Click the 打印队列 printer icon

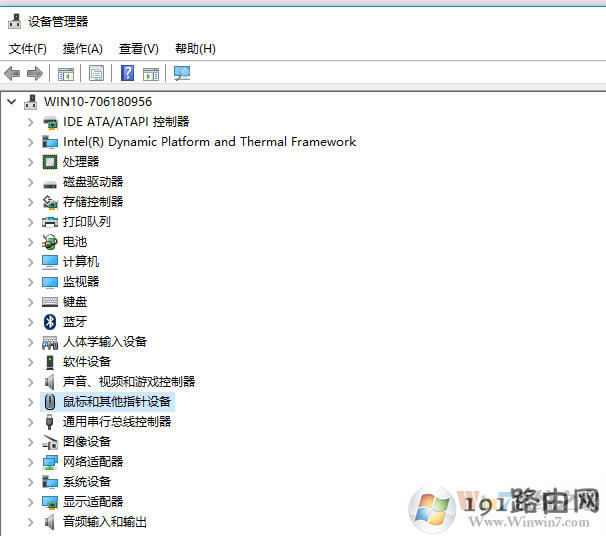pos(50,222)
